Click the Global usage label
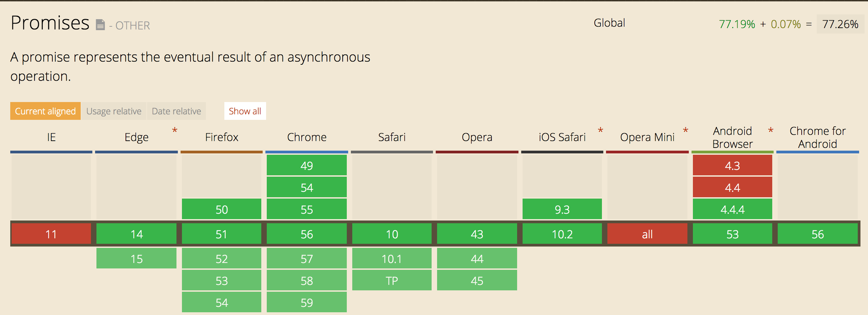The width and height of the screenshot is (868, 315). pyautogui.click(x=609, y=23)
